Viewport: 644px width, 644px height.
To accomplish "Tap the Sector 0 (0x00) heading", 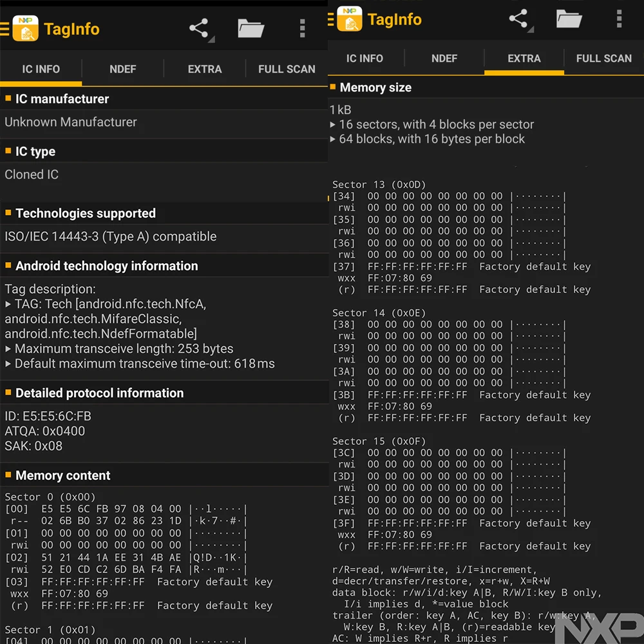I will (50, 497).
